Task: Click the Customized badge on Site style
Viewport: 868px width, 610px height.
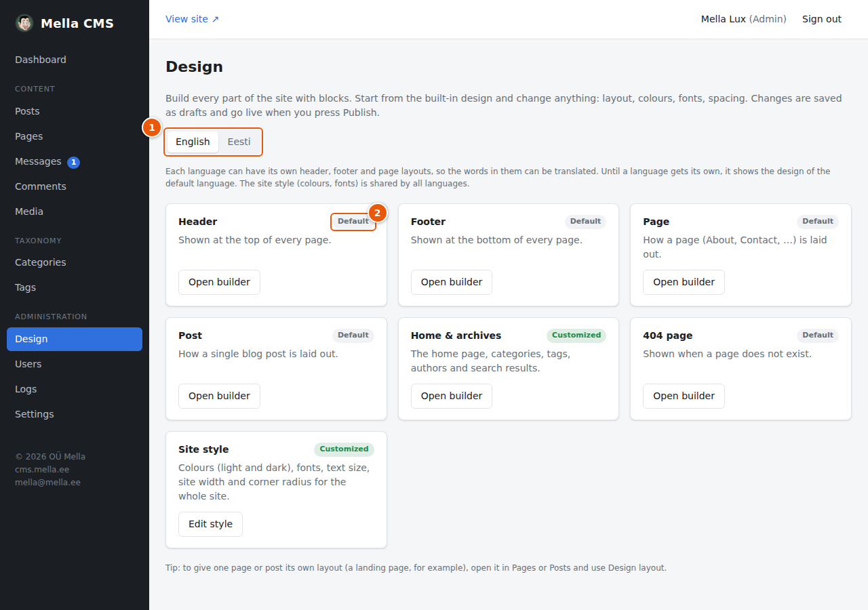Action: pos(344,449)
